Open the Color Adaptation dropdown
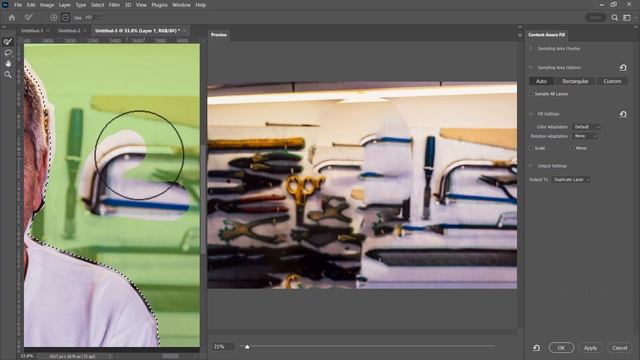The width and height of the screenshot is (640, 360). pyautogui.click(x=586, y=127)
